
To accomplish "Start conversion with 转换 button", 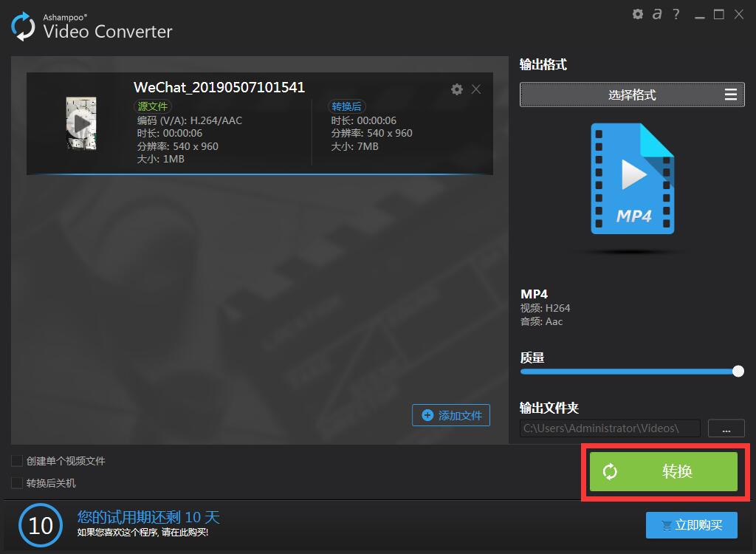I will [x=664, y=471].
